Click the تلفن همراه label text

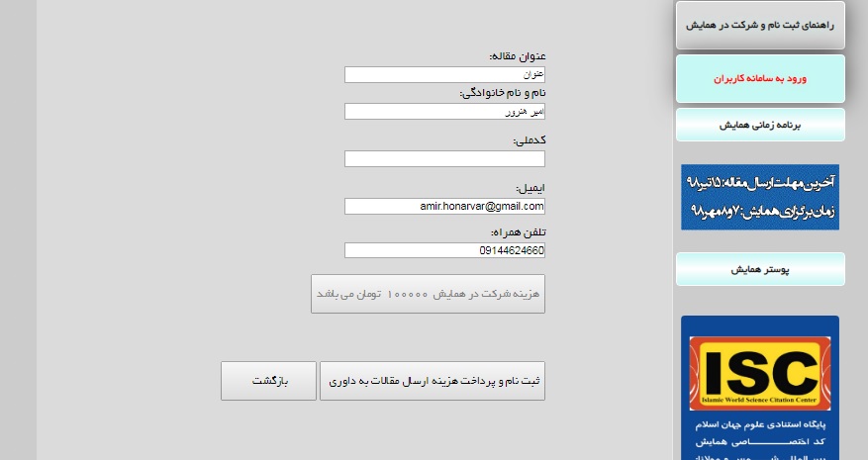click(519, 232)
